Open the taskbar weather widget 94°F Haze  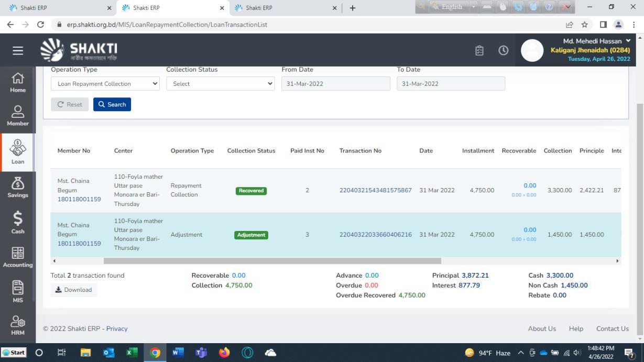[488, 353]
